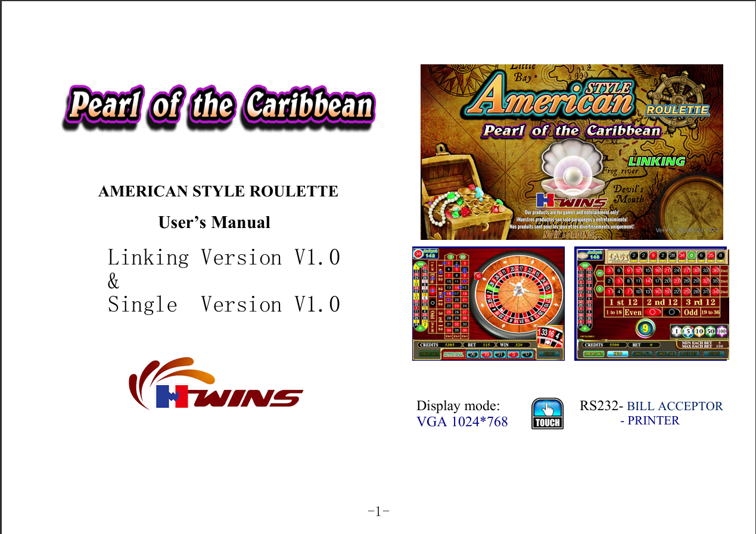Click the 'ROULETTE' badge on the splash image
This screenshot has width=756, height=534.
click(678, 110)
